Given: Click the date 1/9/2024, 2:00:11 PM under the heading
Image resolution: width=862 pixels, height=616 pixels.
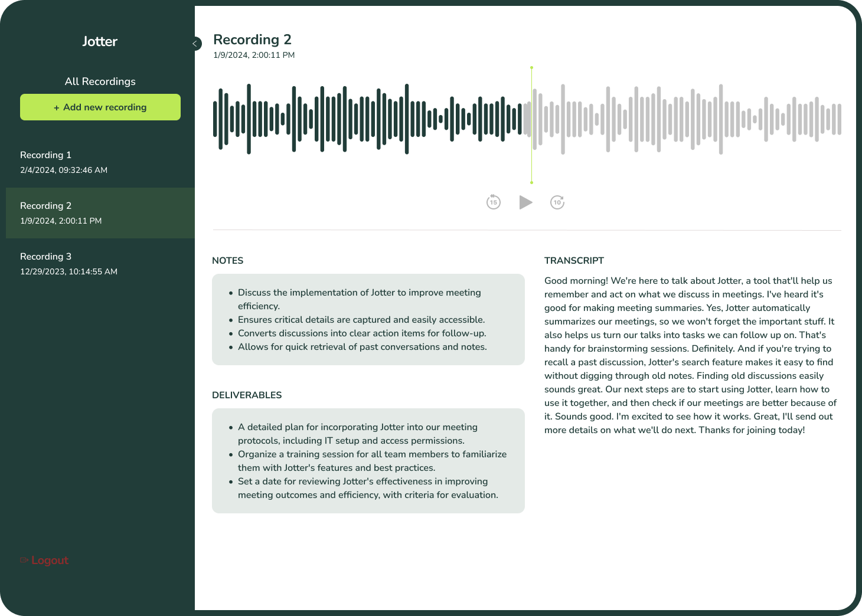Looking at the screenshot, I should pos(254,55).
